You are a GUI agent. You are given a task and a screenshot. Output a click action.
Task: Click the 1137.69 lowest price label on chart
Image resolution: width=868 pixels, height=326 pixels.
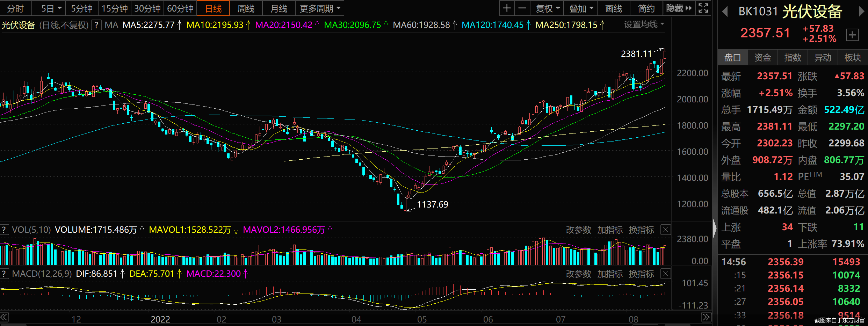[432, 204]
